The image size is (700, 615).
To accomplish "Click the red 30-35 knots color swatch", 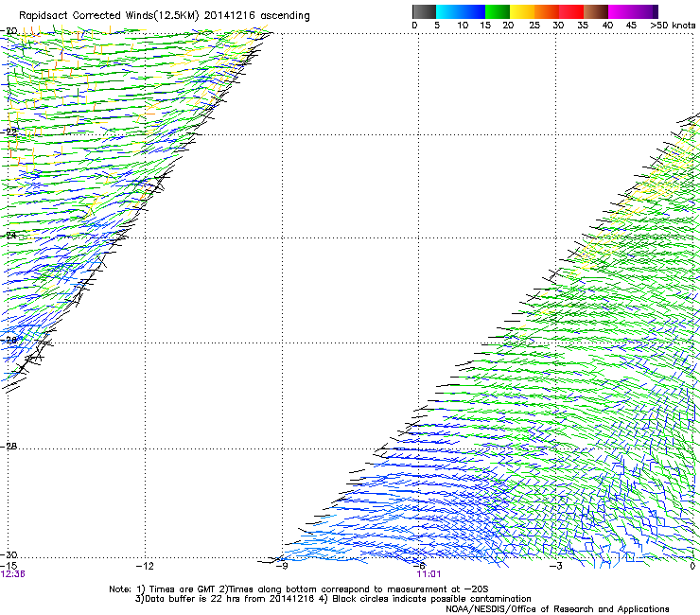I will click(571, 11).
